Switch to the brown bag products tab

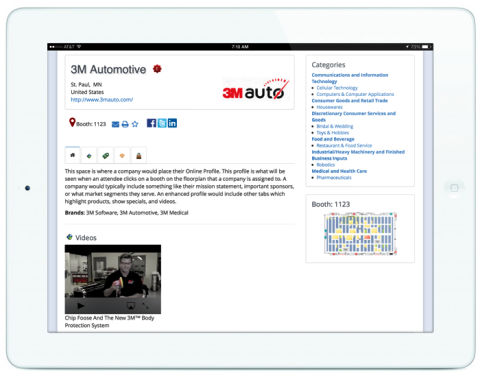[x=139, y=156]
